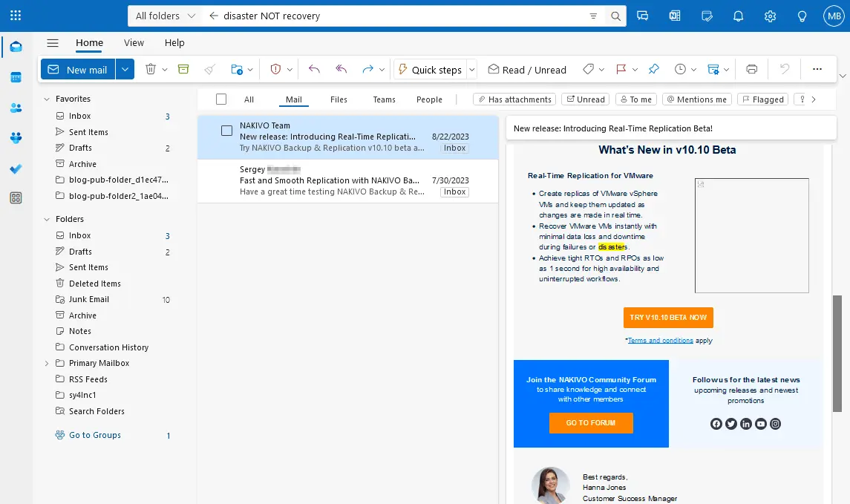Open Calendar in the left app rail
Viewport: 850px width, 504px height.
[16, 77]
